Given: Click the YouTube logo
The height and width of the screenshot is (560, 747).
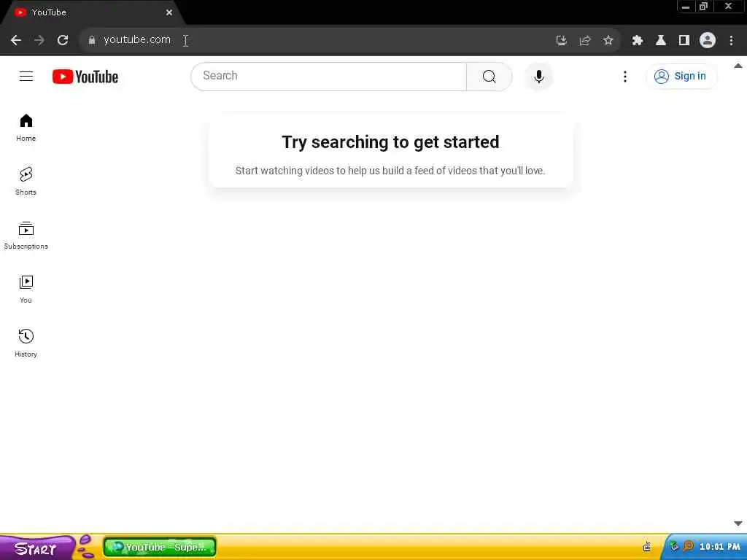Looking at the screenshot, I should pyautogui.click(x=85, y=77).
